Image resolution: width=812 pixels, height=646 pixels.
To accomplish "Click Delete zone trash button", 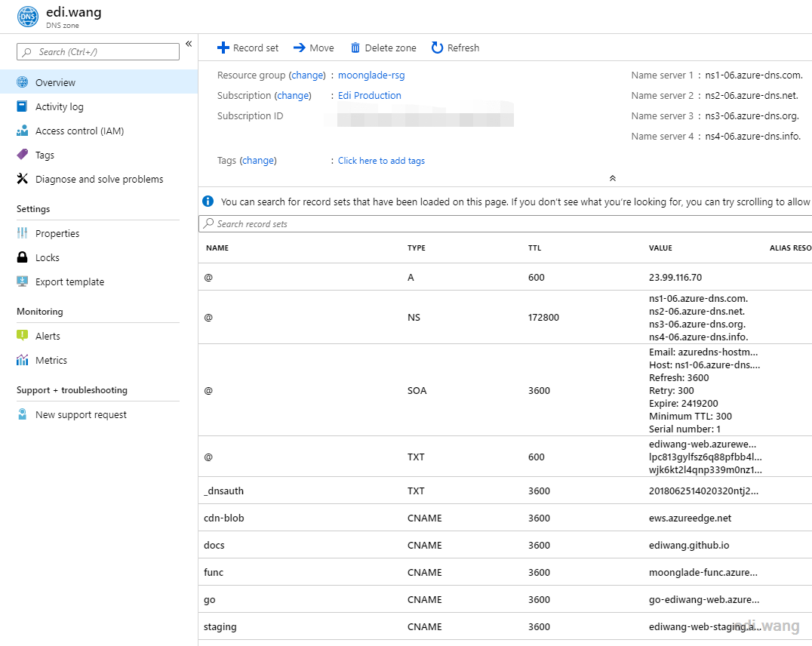I will click(383, 48).
